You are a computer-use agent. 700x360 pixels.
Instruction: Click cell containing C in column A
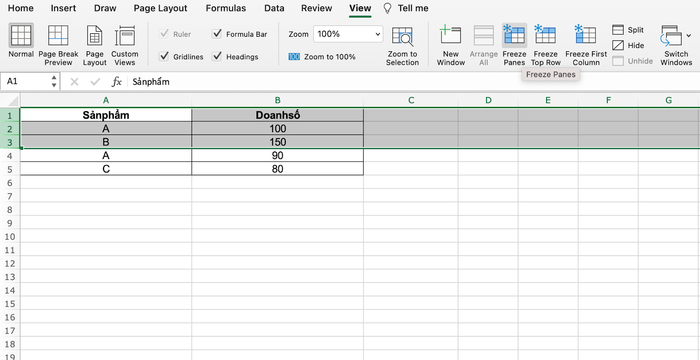106,169
